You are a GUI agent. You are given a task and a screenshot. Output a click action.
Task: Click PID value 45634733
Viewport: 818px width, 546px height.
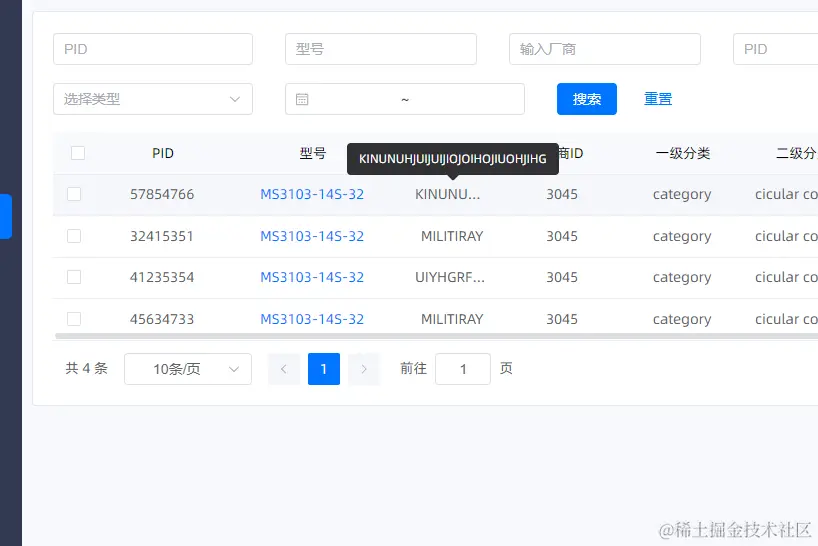(162, 319)
